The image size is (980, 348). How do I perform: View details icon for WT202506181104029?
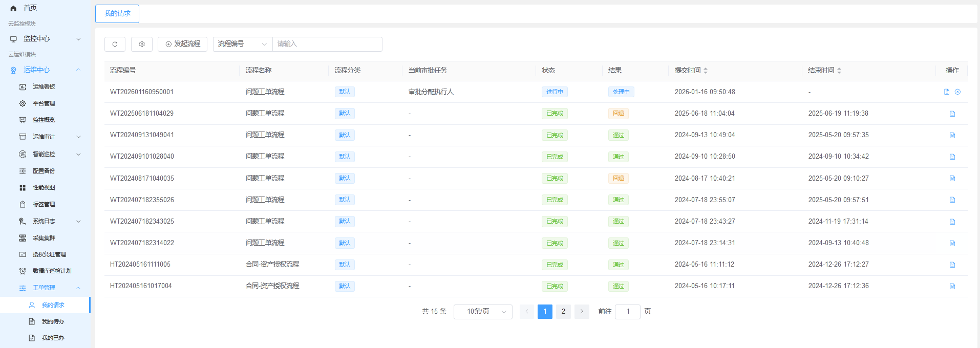click(x=952, y=114)
